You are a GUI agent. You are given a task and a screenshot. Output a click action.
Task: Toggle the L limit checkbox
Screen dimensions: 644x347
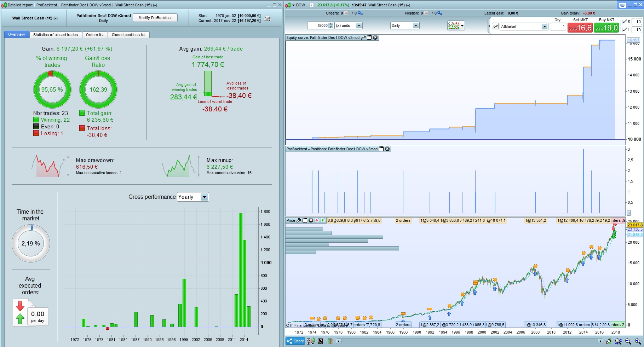[625, 30]
